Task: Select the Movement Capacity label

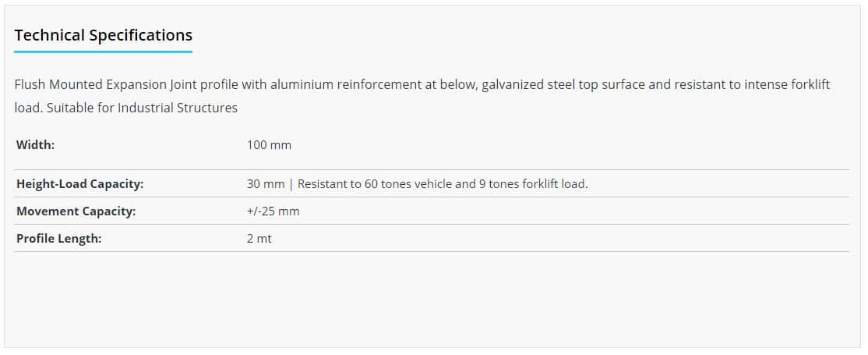Action: point(76,211)
